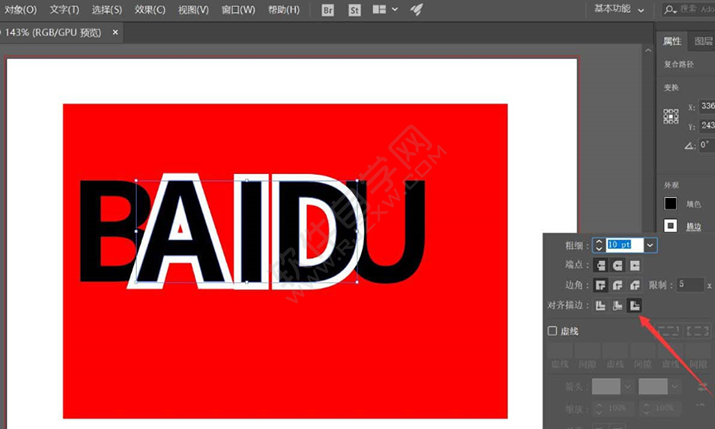715x429 pixels.
Task: Select the miter join 边角 option
Action: [x=601, y=285]
